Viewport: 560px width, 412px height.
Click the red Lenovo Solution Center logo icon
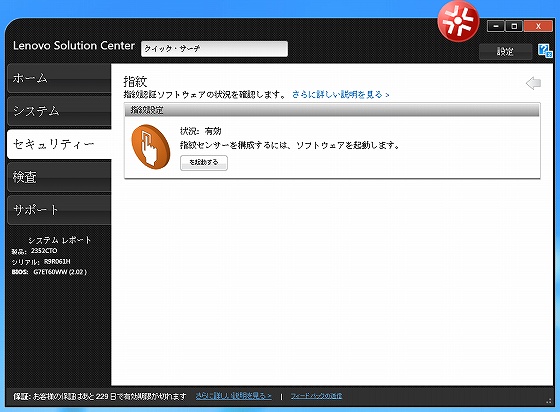[458, 21]
